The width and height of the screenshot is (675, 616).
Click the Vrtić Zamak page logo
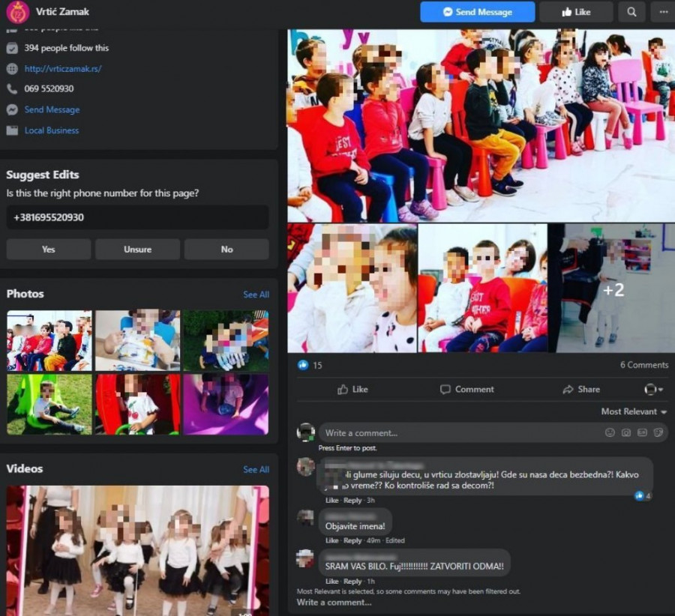17,12
